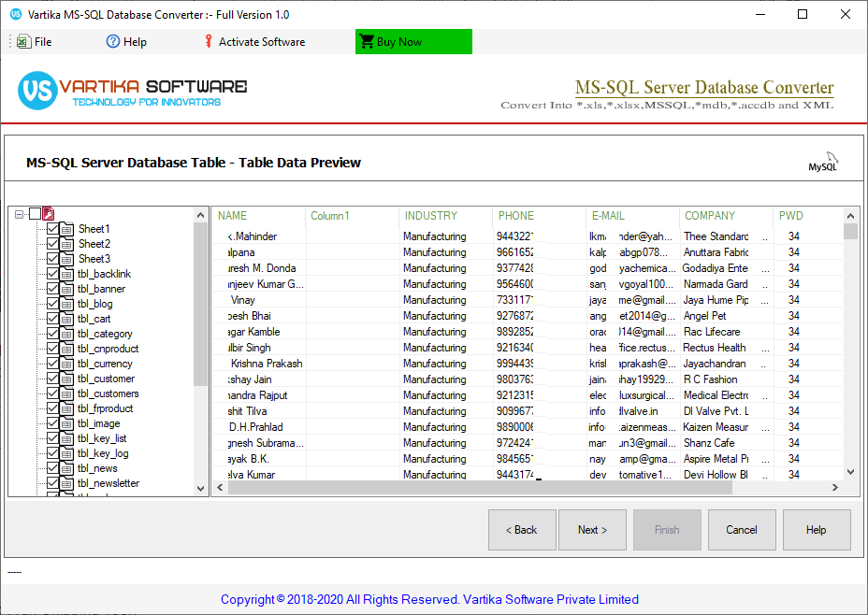Screen dimensions: 868x615
Task: Click the table icon next to tbl_key_log
Action: tap(67, 453)
